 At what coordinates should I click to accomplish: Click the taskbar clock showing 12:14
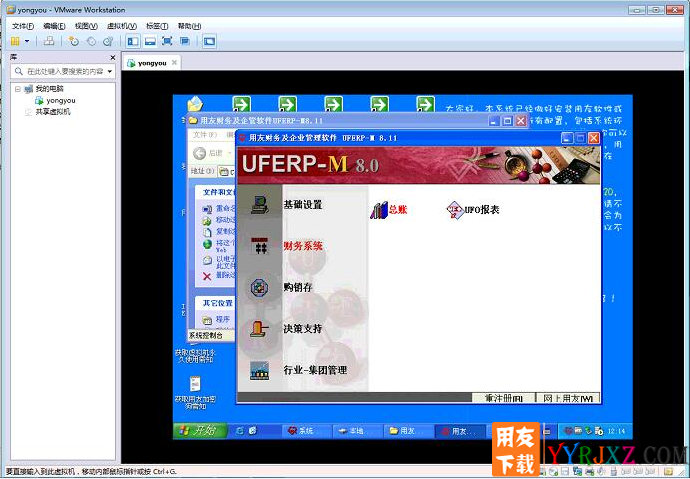616,431
